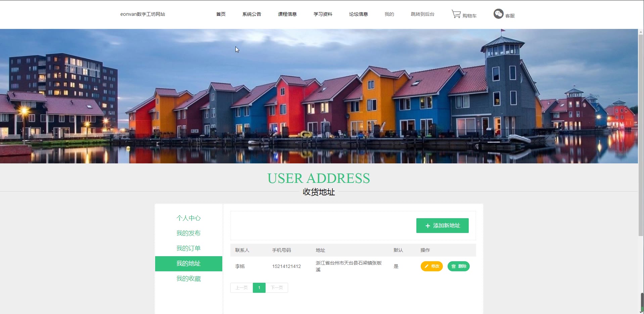This screenshot has height=314, width=644.
Task: Click the 地址 column header
Action: [320, 250]
